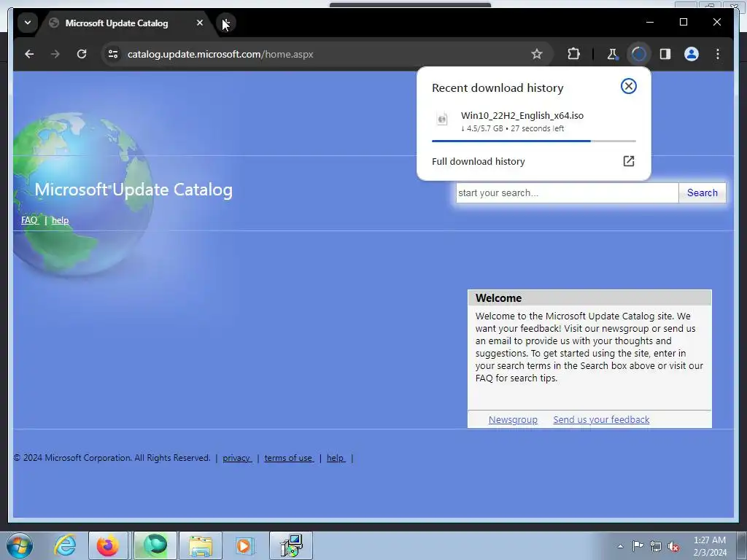
Task: Open the Chrome three-dot menu
Action: (x=718, y=54)
